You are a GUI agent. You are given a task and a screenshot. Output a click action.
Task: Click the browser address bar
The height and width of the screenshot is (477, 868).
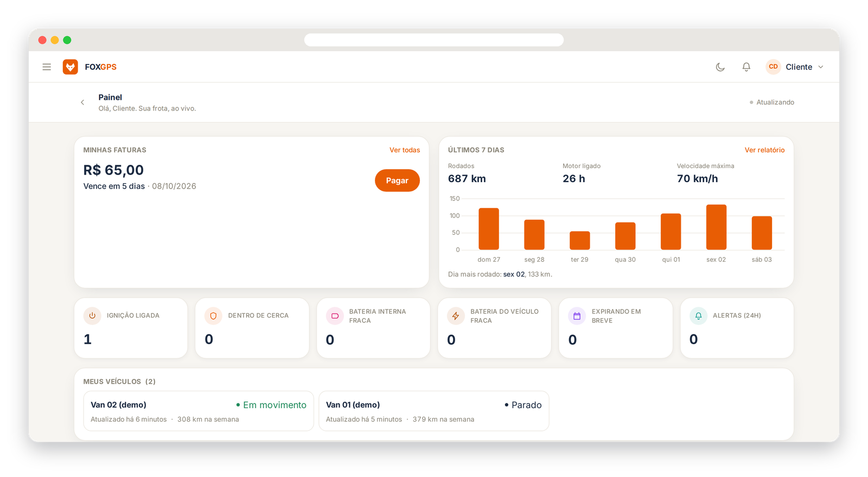point(434,40)
